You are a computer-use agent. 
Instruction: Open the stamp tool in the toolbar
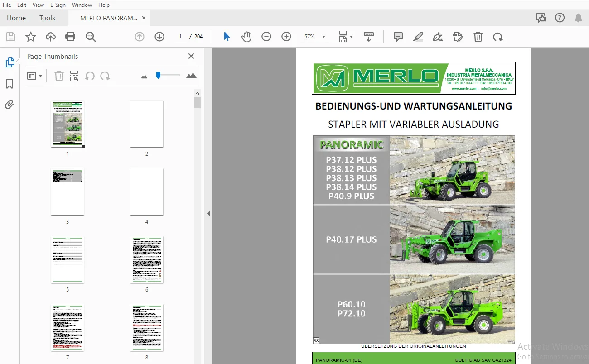pos(458,37)
